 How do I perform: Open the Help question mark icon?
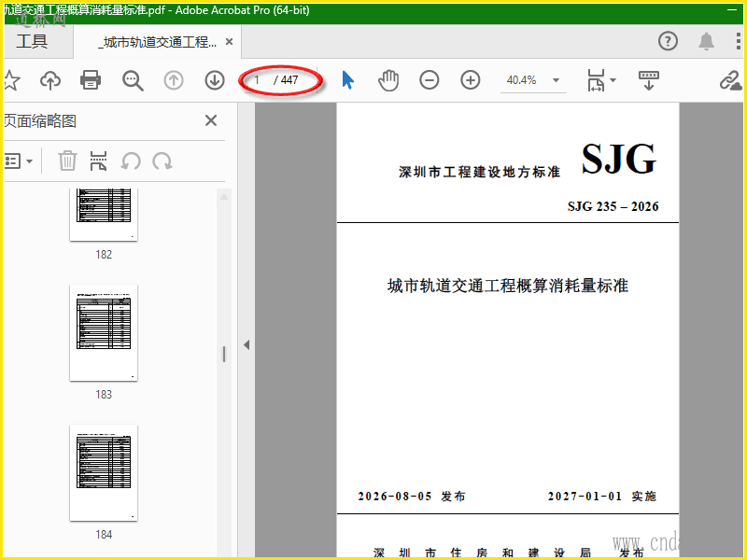pyautogui.click(x=668, y=41)
